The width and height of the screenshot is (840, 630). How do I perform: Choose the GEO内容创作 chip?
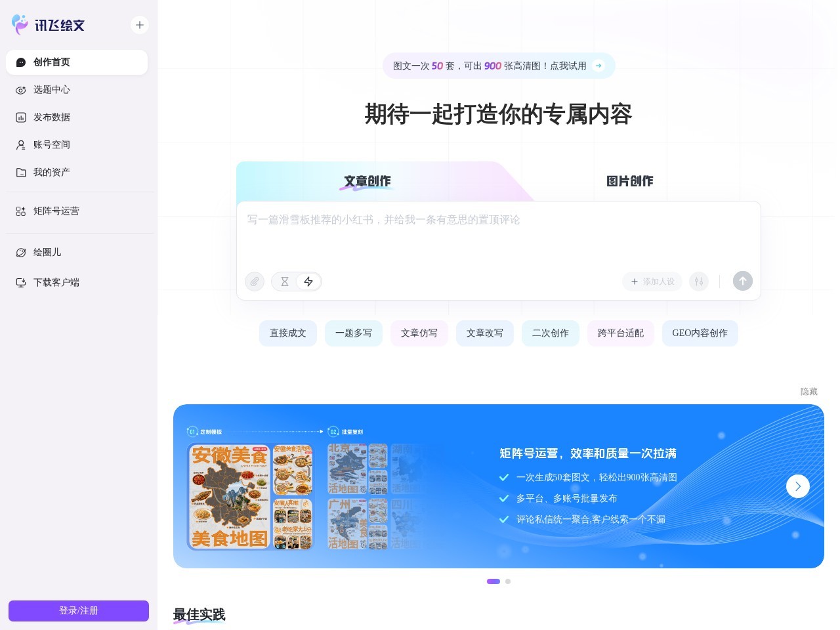pos(700,333)
